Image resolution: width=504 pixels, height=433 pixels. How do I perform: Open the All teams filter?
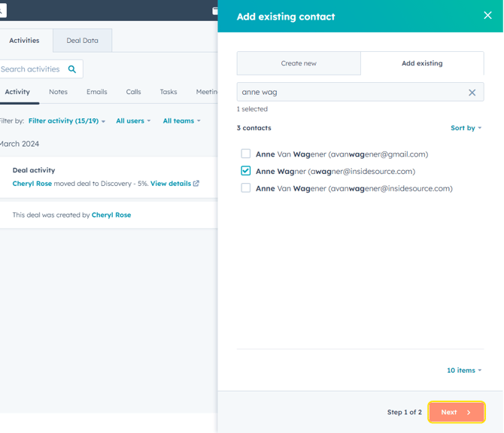pos(181,121)
